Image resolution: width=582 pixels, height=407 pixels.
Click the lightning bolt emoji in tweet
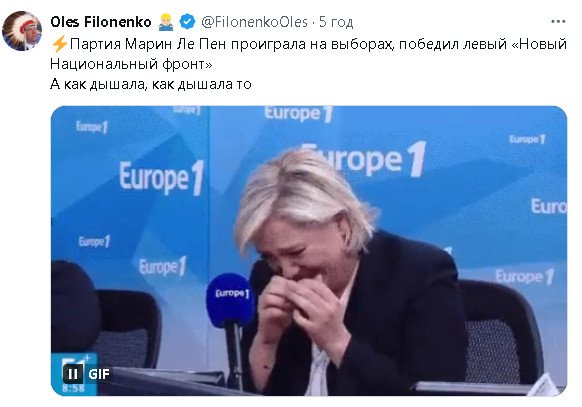[x=59, y=44]
